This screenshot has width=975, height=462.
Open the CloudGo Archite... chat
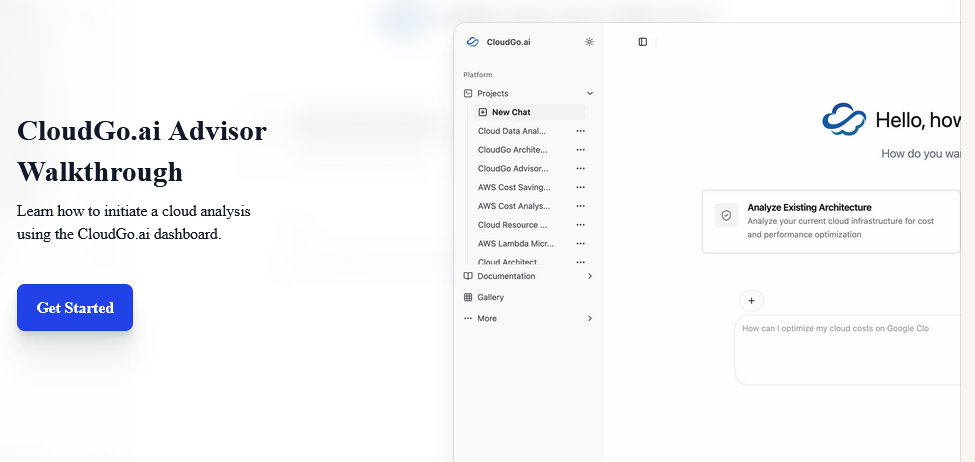pyautogui.click(x=513, y=150)
